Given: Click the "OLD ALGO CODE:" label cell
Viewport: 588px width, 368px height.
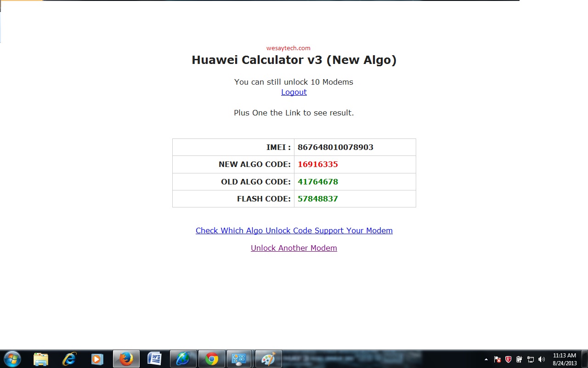Looking at the screenshot, I should 233,182.
